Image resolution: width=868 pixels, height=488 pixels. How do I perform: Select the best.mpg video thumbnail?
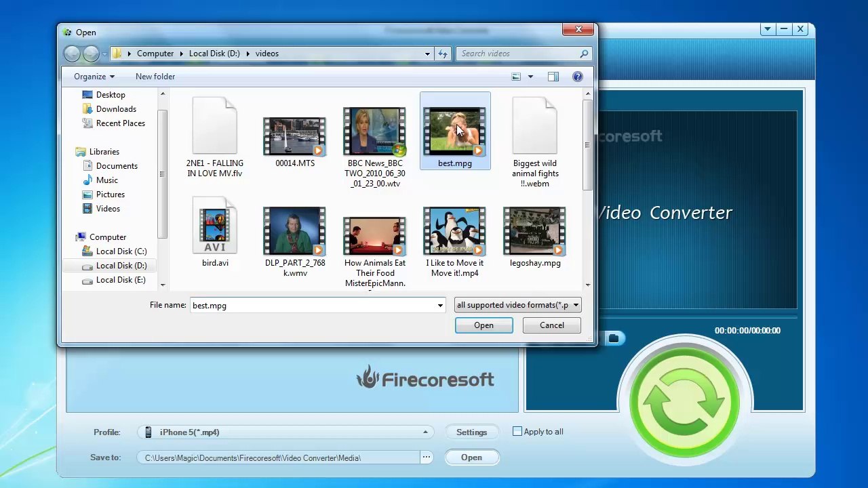(454, 132)
